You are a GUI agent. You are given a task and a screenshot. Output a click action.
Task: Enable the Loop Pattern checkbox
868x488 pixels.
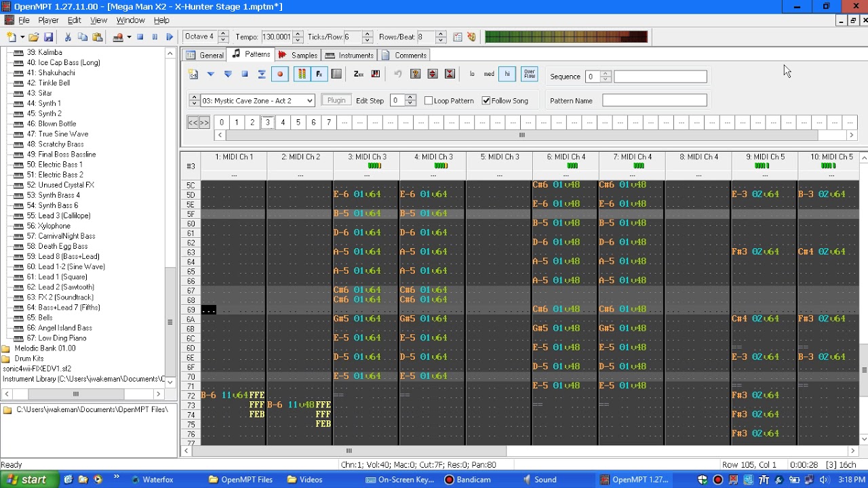pos(429,101)
